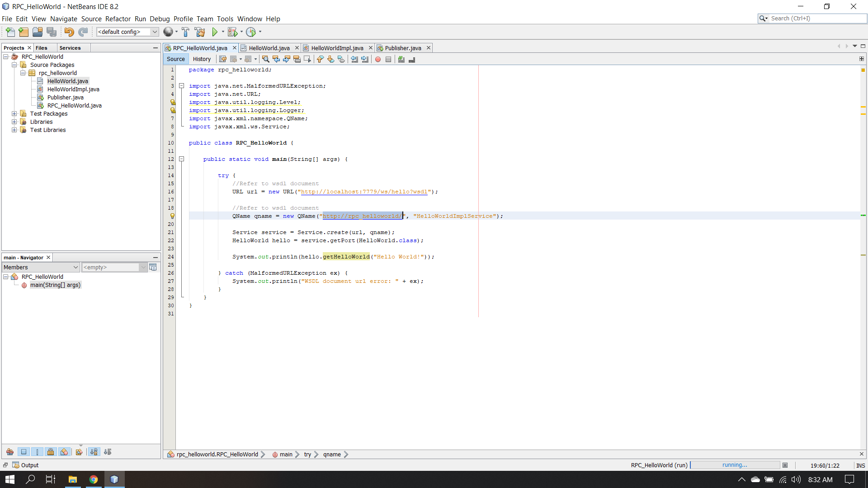Click the globe browser icon in toolbar
The image size is (868, 488).
tap(168, 32)
